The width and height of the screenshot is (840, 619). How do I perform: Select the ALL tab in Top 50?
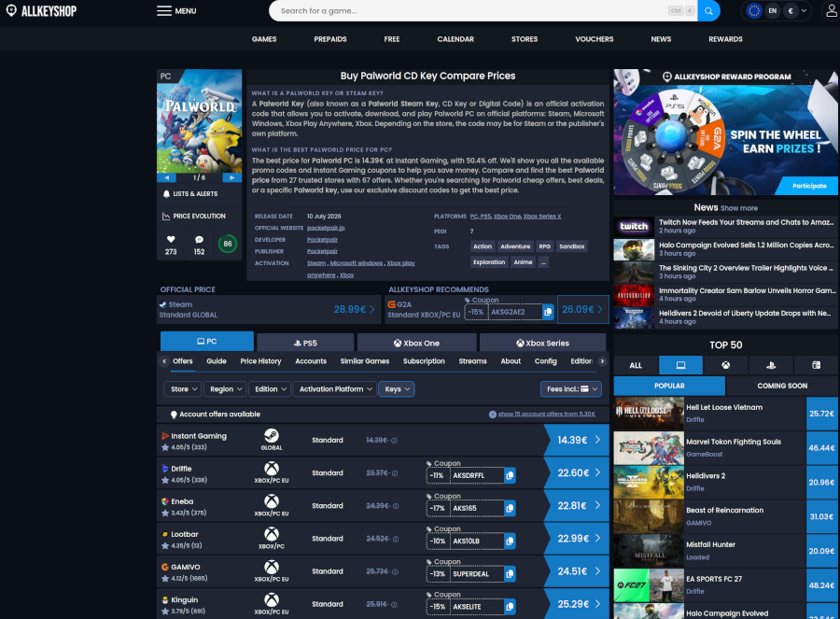pyautogui.click(x=636, y=365)
